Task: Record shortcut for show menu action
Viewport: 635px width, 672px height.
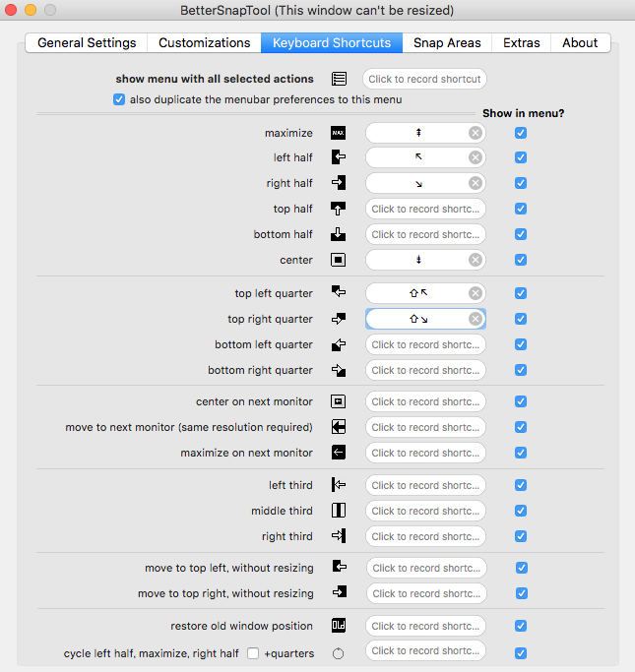Action: (x=424, y=79)
